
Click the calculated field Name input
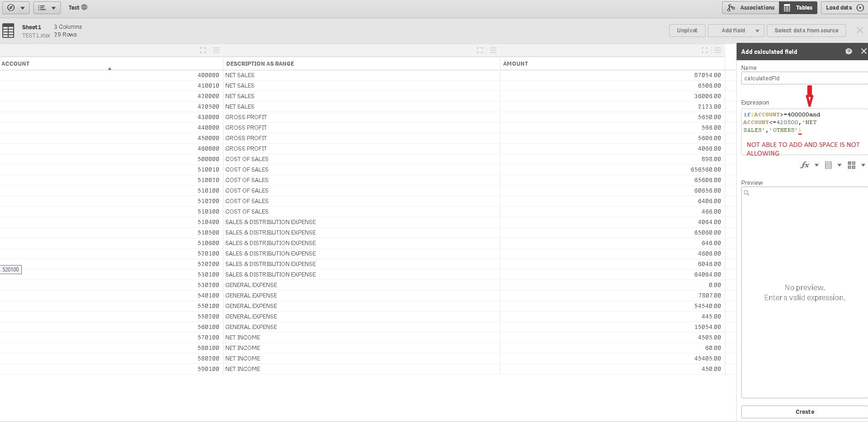click(x=804, y=78)
